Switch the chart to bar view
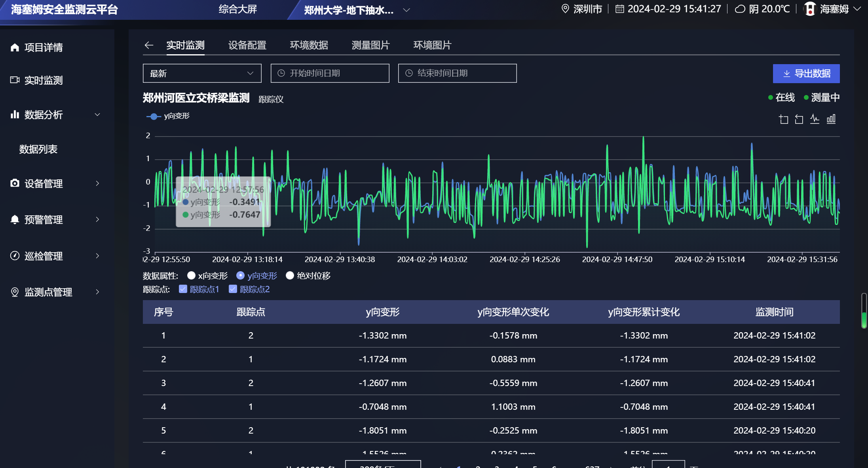 (831, 119)
